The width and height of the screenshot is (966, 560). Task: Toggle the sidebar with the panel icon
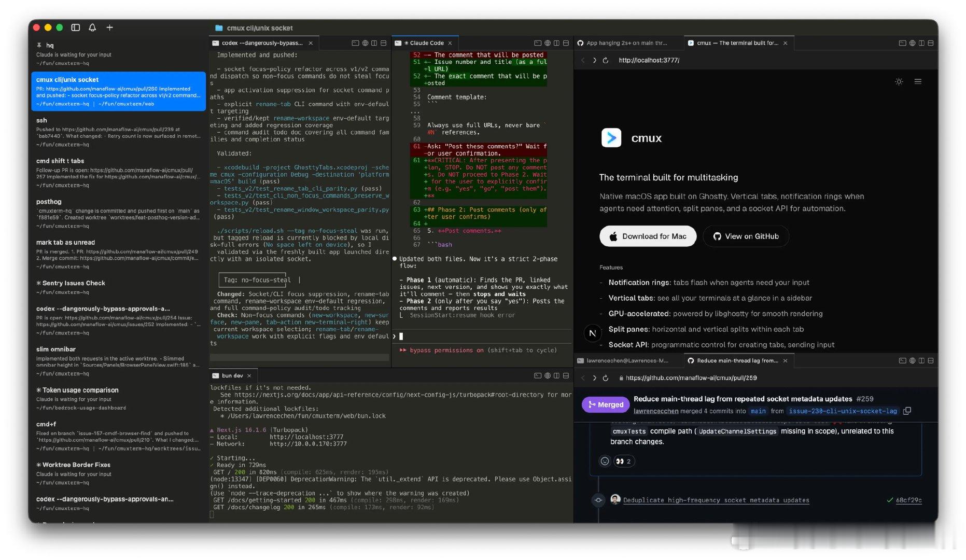click(76, 27)
